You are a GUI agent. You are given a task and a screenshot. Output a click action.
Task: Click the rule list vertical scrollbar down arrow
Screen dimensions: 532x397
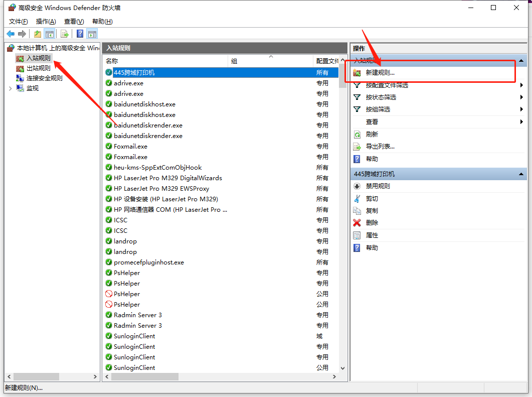coord(342,368)
